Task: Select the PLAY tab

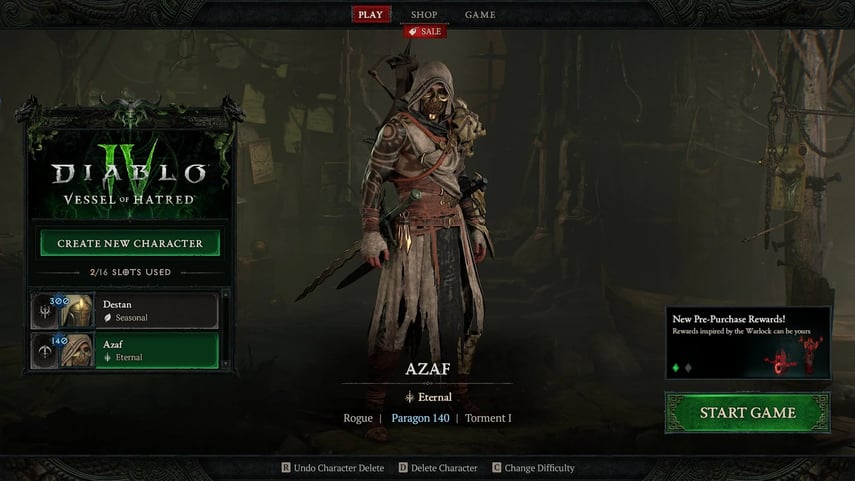Action: (x=371, y=15)
